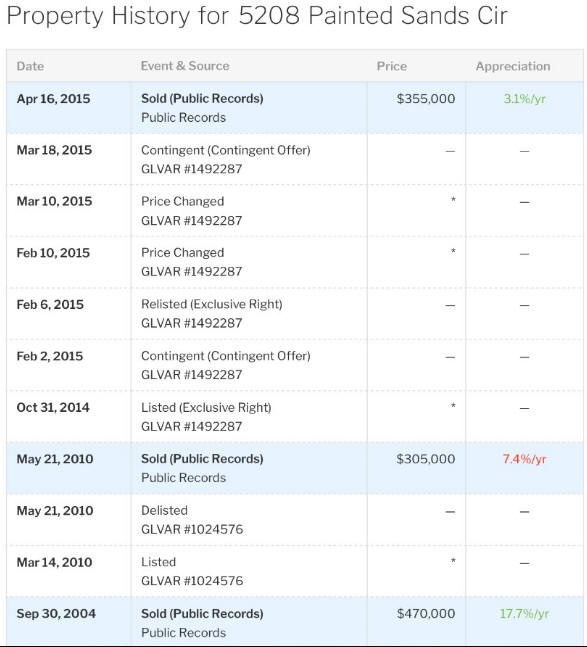Click the Date column header
The image size is (587, 647).
(x=30, y=66)
